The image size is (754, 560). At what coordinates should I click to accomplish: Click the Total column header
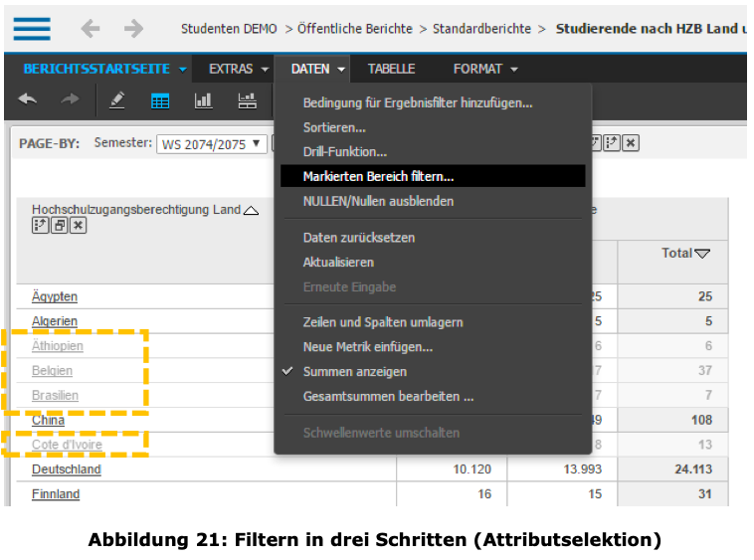[676, 254]
